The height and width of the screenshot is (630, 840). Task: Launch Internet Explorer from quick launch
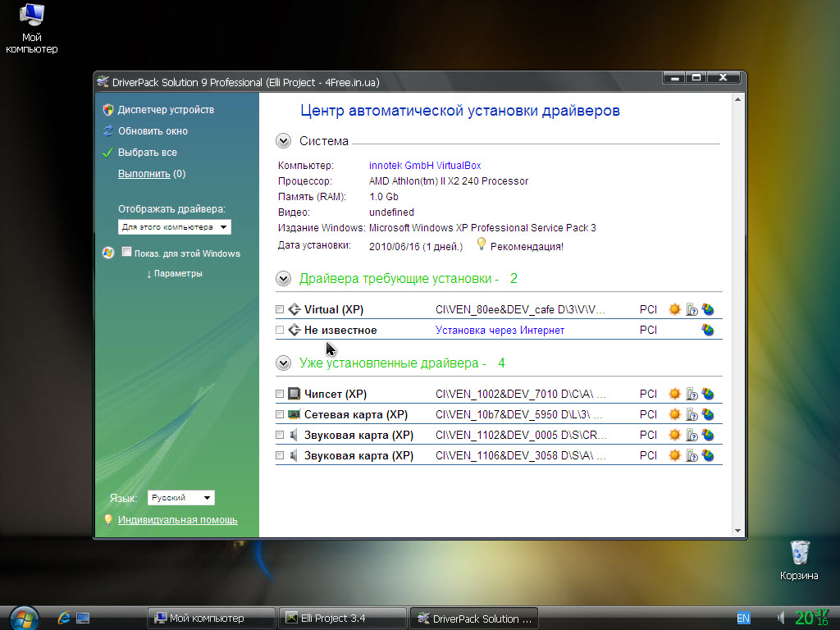coord(64,618)
